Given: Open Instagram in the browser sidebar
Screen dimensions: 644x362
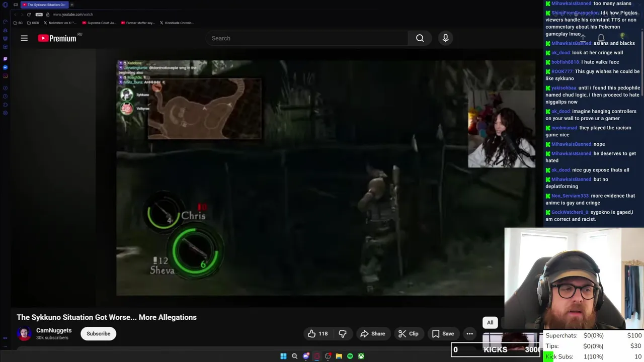Looking at the screenshot, I should pos(5,76).
